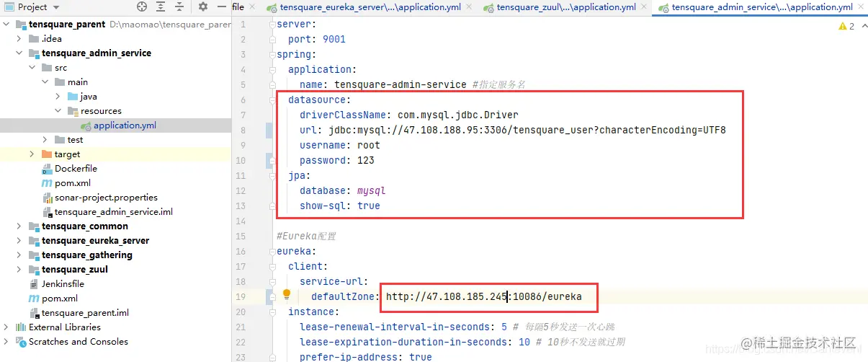Open the Project panel settings gear
Image resolution: width=868 pixels, height=362 pixels.
click(203, 6)
